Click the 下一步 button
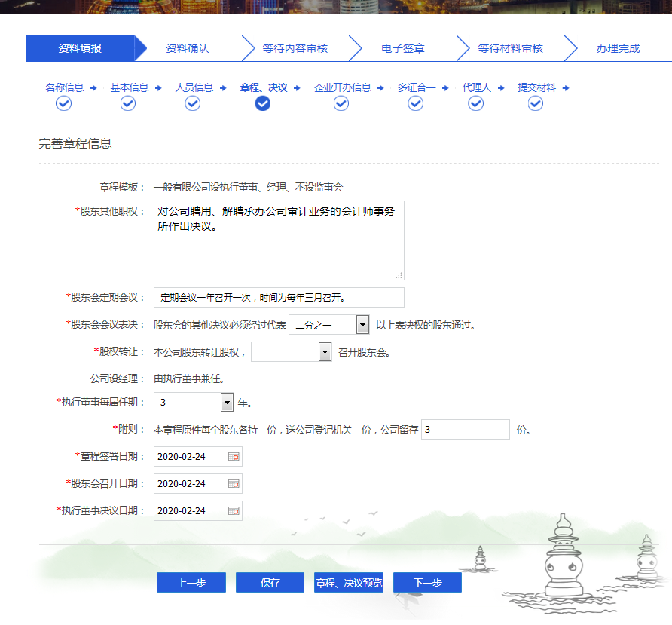Image resolution: width=672 pixels, height=625 pixels. (x=426, y=582)
